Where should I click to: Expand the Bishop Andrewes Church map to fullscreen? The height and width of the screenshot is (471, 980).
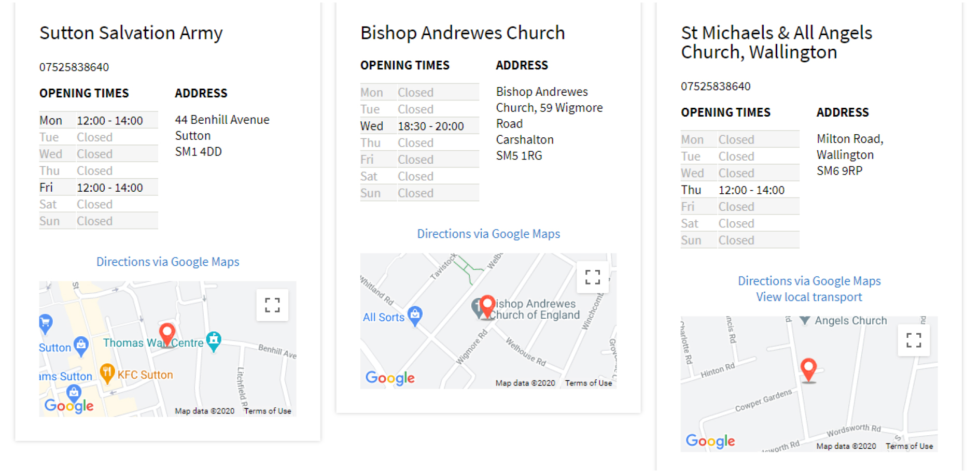tap(593, 277)
